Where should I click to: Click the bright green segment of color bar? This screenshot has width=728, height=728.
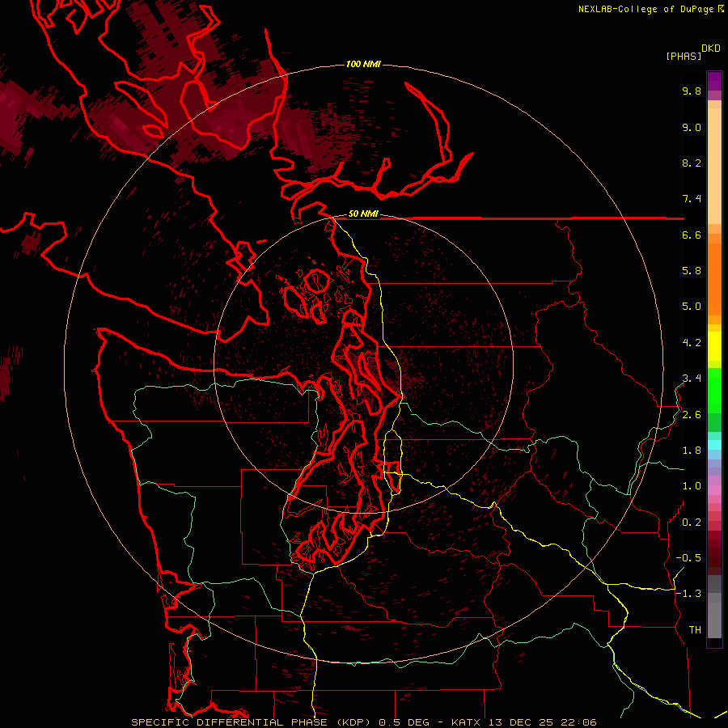(x=714, y=390)
